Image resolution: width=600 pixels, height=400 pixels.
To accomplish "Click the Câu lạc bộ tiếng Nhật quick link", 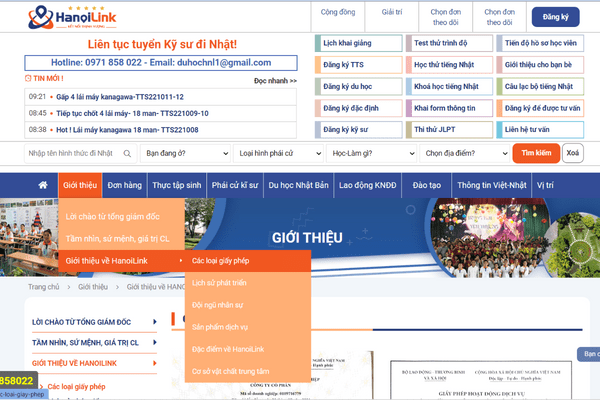I will click(x=540, y=87).
